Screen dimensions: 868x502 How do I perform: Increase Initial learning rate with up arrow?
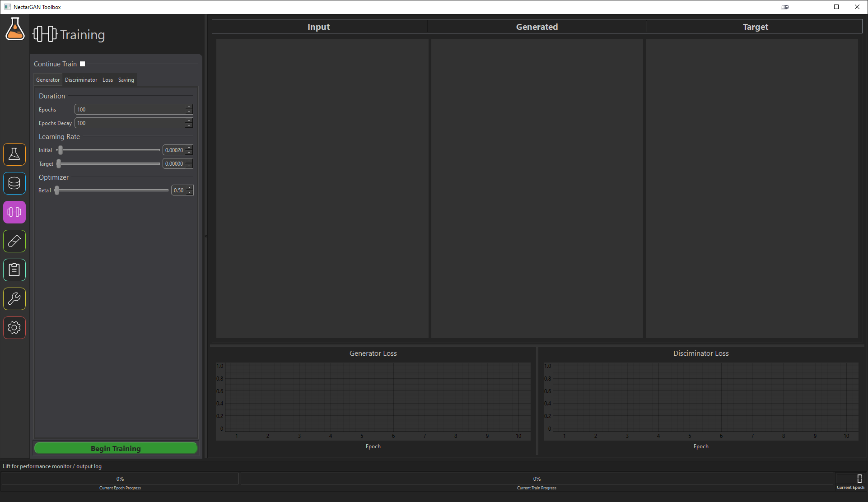pos(189,148)
